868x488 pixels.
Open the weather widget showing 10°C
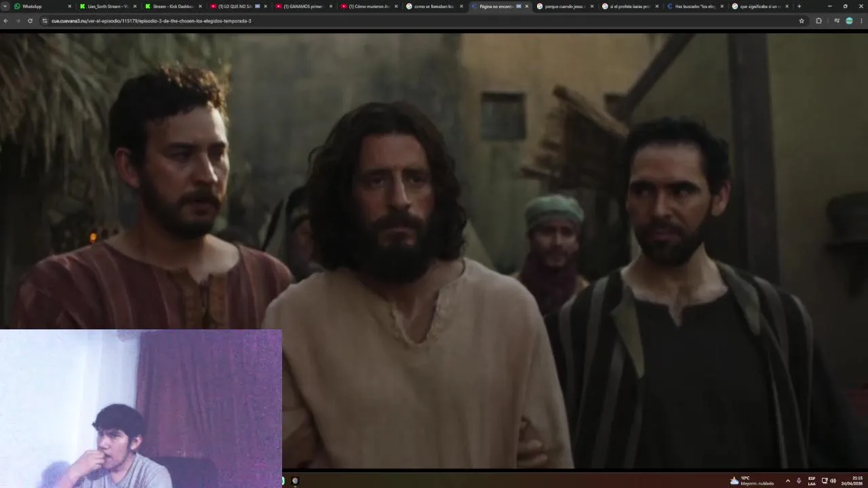point(752,481)
